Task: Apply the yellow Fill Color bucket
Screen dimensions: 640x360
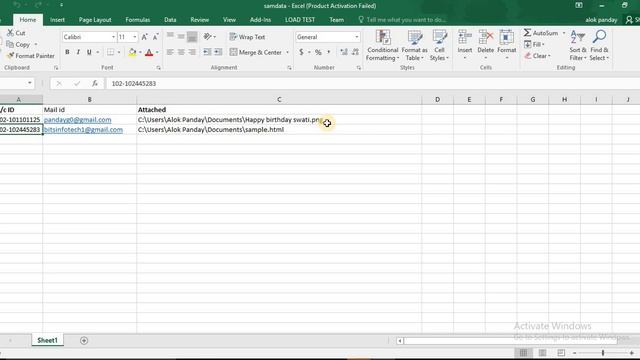Action: coord(132,52)
